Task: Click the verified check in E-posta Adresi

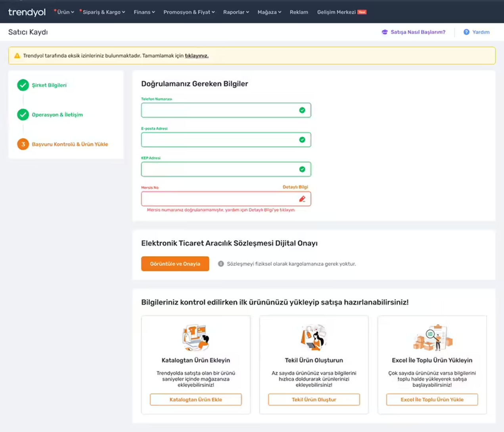Action: [302, 140]
